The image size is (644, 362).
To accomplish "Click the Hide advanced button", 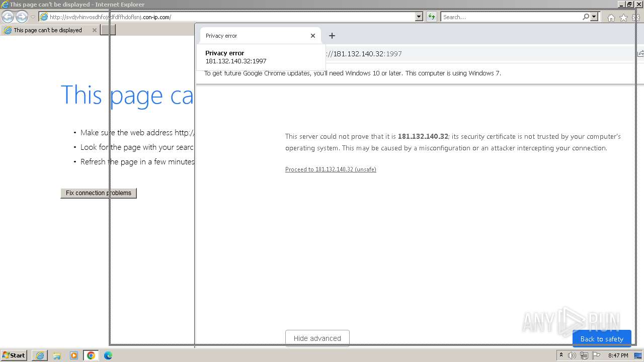I will 317,338.
